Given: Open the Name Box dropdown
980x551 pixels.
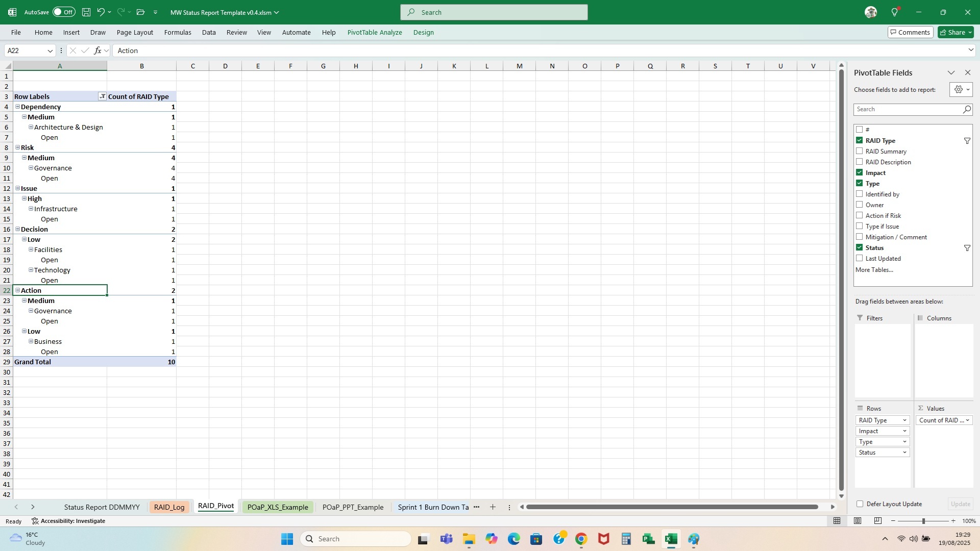Looking at the screenshot, I should tap(50, 51).
